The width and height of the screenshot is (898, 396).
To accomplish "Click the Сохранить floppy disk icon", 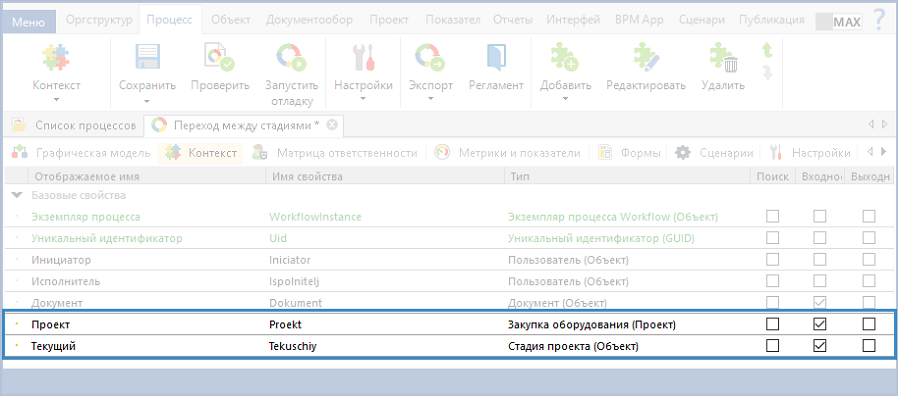I will 147,58.
